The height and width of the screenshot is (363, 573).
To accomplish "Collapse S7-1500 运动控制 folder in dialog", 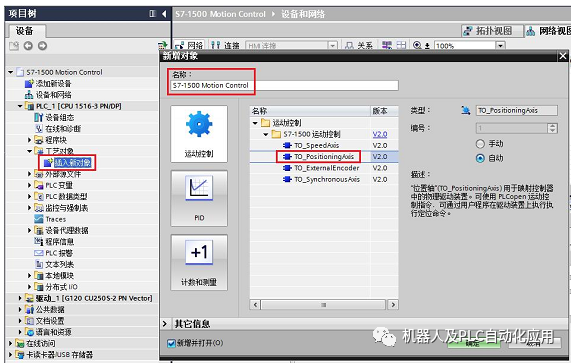I will 266,135.
